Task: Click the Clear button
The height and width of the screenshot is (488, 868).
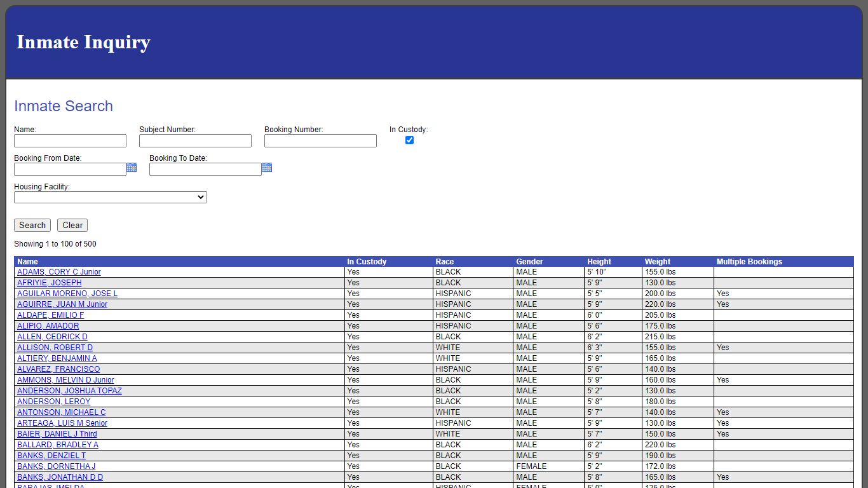Action: click(72, 225)
